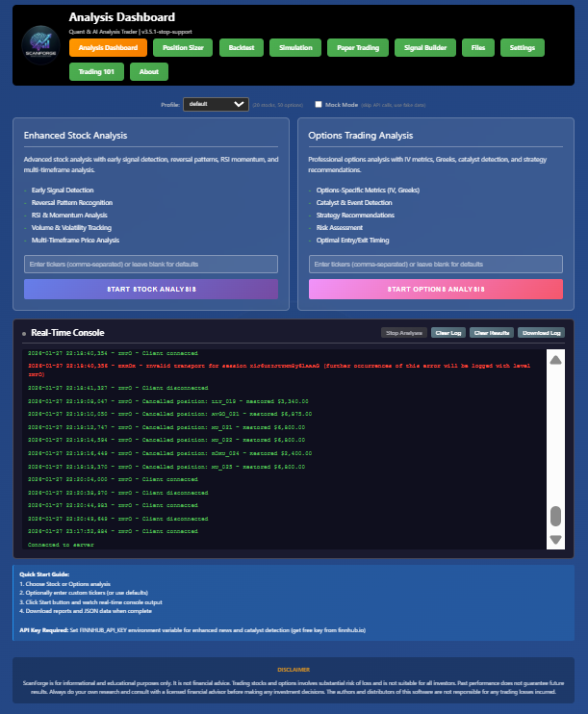The image size is (588, 714).
Task: Select the red Invalid transport error line
Action: coord(279,370)
